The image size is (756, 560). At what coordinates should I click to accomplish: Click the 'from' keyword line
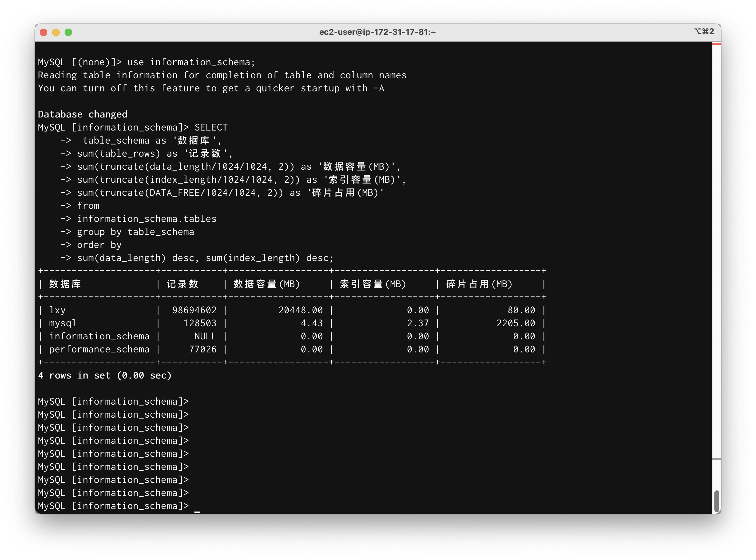coord(88,206)
